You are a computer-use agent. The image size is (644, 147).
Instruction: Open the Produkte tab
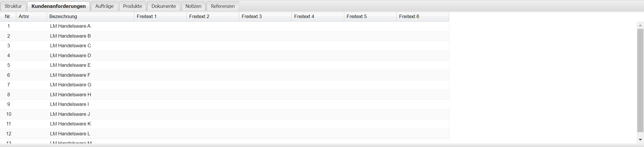[x=133, y=6]
